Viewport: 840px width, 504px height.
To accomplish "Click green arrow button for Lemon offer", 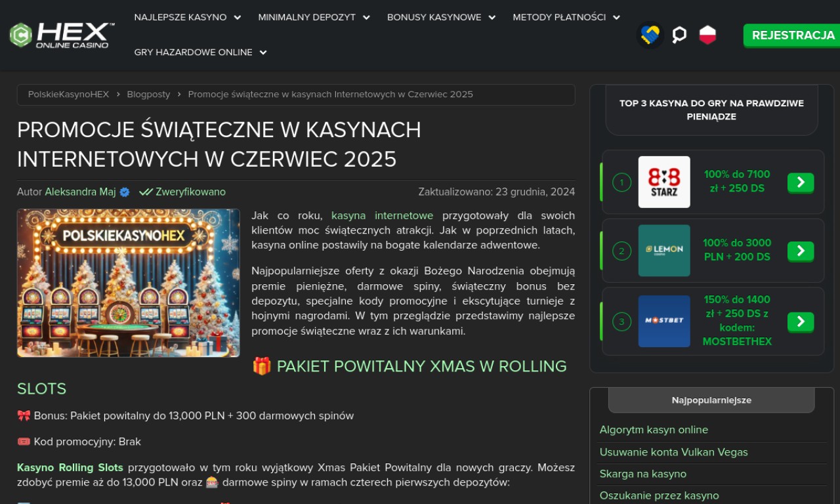I will click(801, 251).
